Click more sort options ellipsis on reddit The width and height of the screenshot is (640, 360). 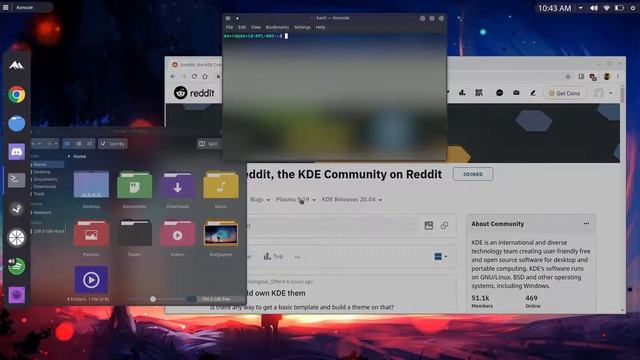coord(298,257)
